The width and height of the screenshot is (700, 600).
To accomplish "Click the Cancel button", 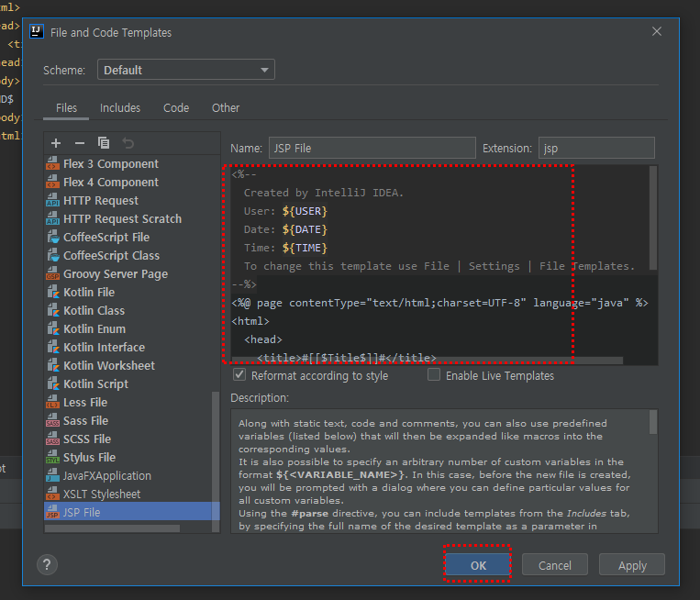I will (554, 565).
